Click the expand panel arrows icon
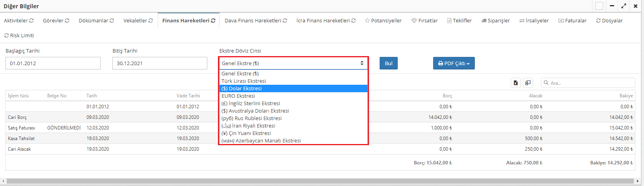644x186 pixels. (624, 6)
